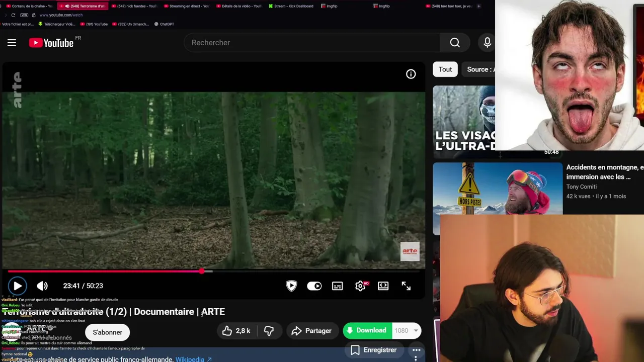Open the player settings gear
The width and height of the screenshot is (644, 362).
pyautogui.click(x=360, y=286)
